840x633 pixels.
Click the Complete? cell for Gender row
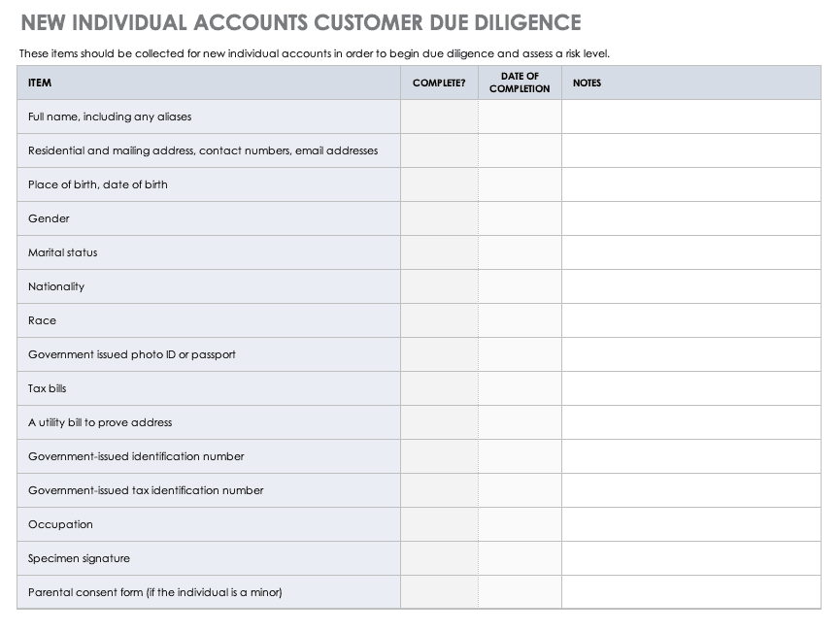439,218
